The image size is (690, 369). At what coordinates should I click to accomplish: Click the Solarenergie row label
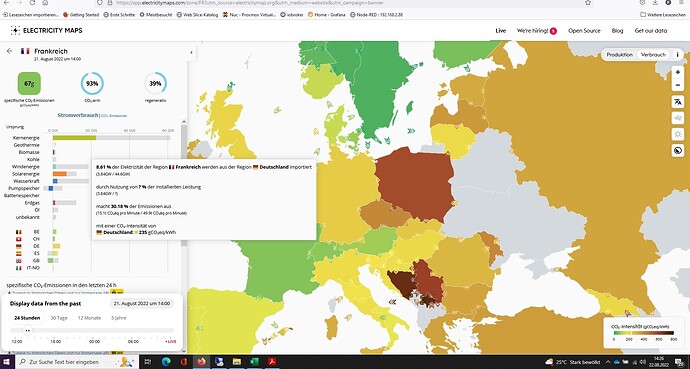[26, 174]
